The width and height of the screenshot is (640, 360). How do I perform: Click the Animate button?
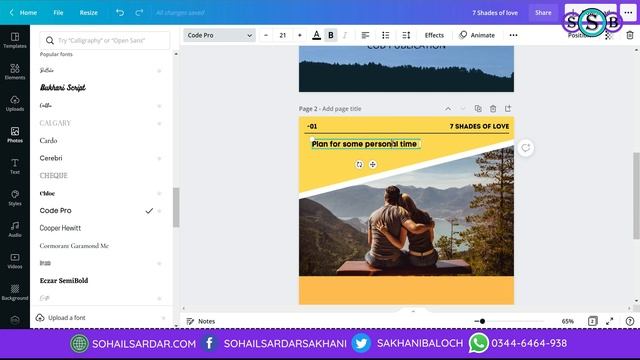pyautogui.click(x=477, y=35)
